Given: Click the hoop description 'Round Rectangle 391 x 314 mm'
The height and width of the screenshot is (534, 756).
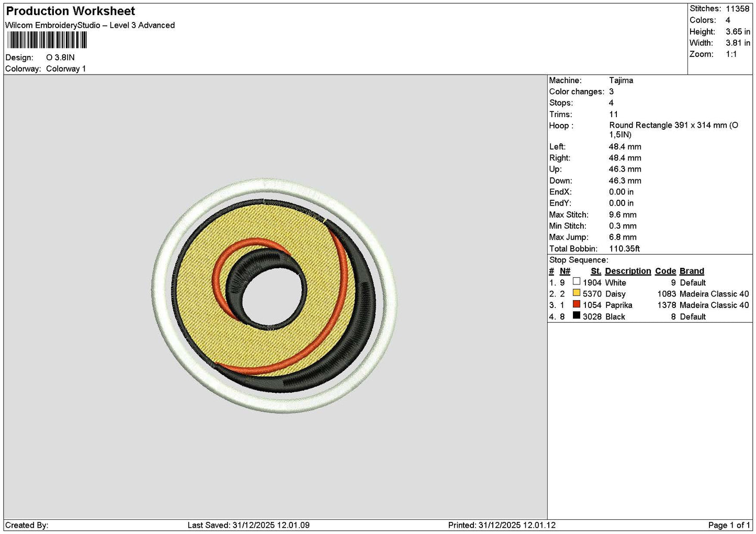Looking at the screenshot, I should coord(668,126).
